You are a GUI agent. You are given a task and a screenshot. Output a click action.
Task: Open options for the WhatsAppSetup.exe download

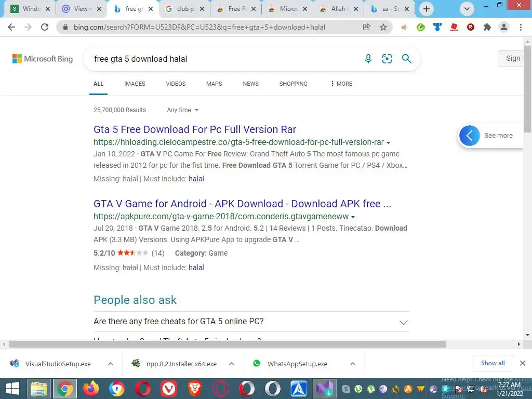[x=353, y=364]
